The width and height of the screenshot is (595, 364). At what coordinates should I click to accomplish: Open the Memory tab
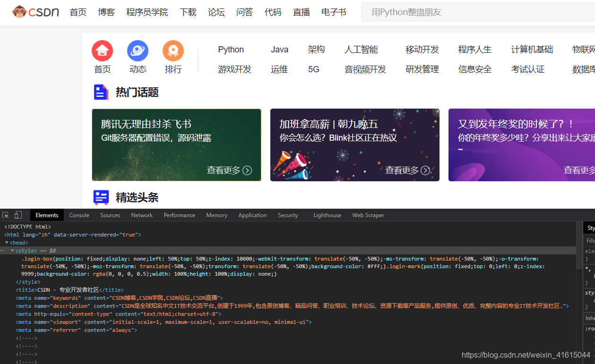[x=216, y=215]
